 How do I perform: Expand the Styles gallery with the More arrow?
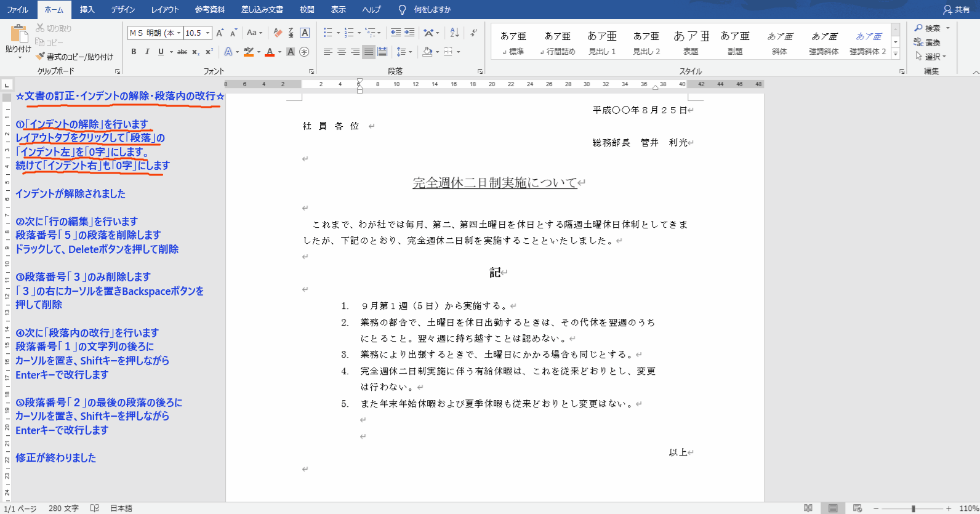[x=896, y=54]
